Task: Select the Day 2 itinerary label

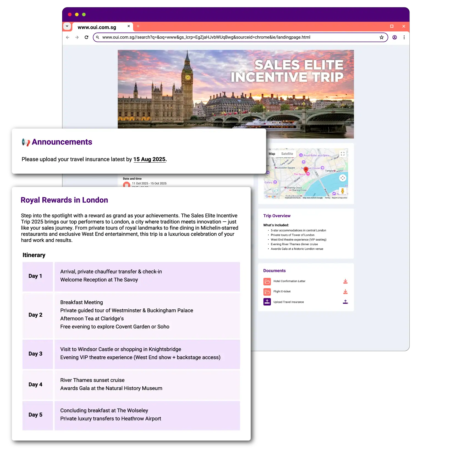Action: tap(35, 315)
